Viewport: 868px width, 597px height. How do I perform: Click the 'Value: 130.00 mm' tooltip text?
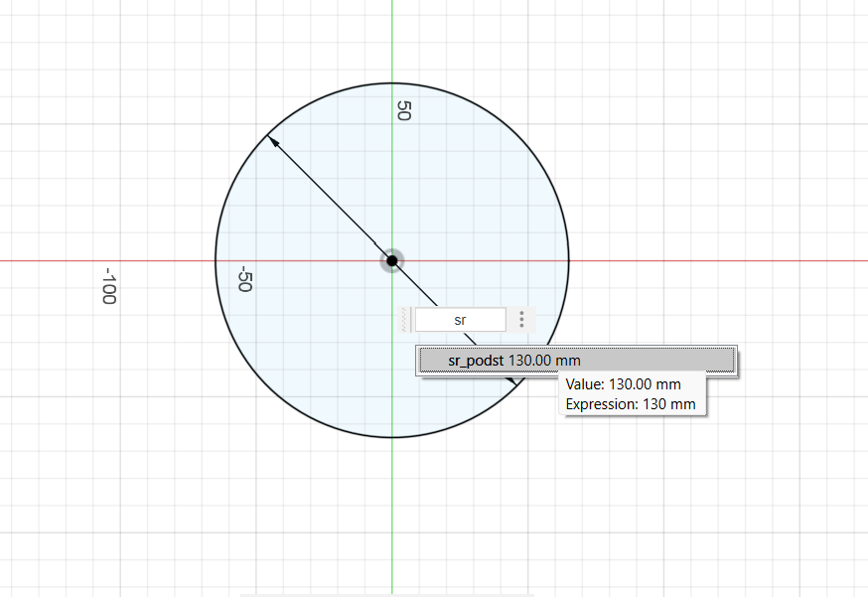click(x=623, y=384)
